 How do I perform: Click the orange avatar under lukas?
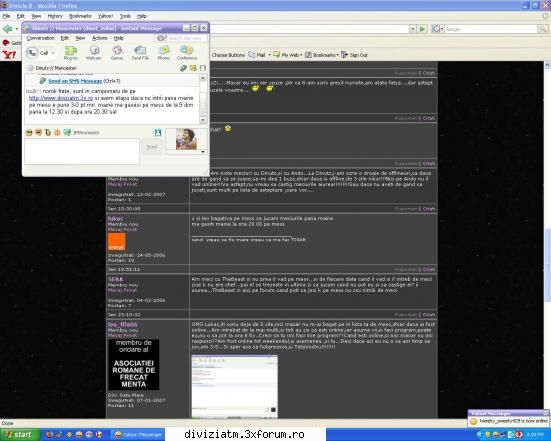[x=116, y=242]
